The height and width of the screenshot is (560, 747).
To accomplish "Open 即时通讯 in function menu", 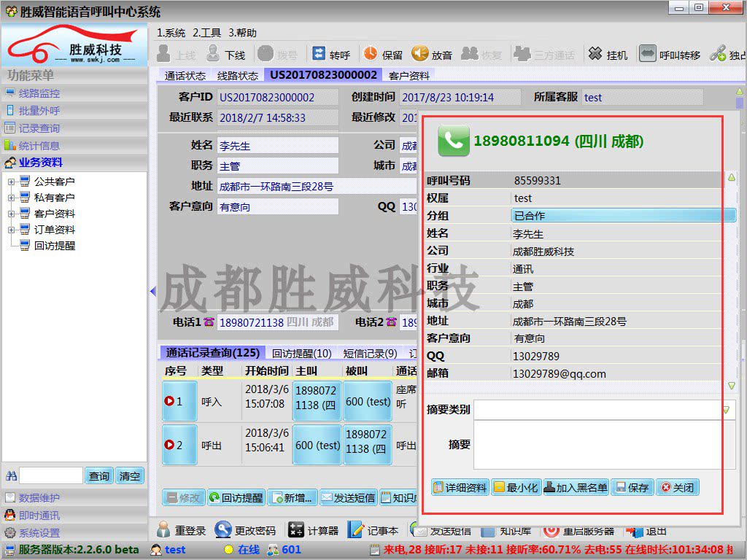I will (39, 516).
